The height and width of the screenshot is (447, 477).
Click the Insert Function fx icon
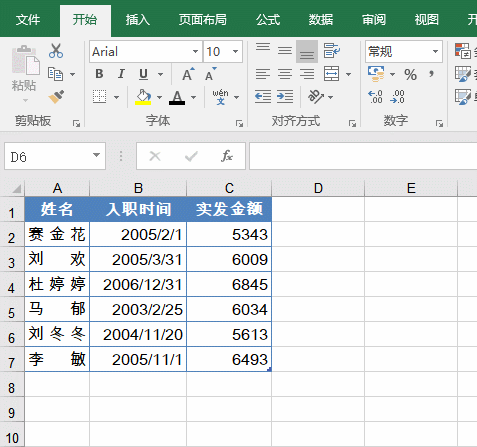[227, 156]
